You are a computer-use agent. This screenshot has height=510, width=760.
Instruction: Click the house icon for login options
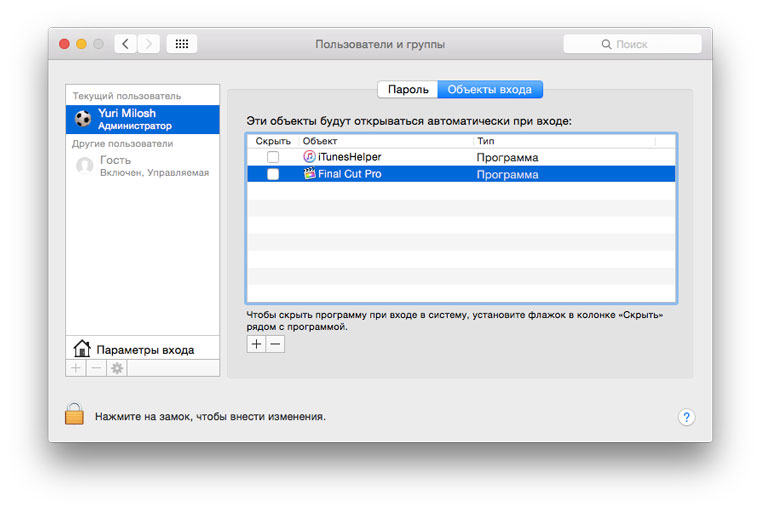[x=82, y=349]
